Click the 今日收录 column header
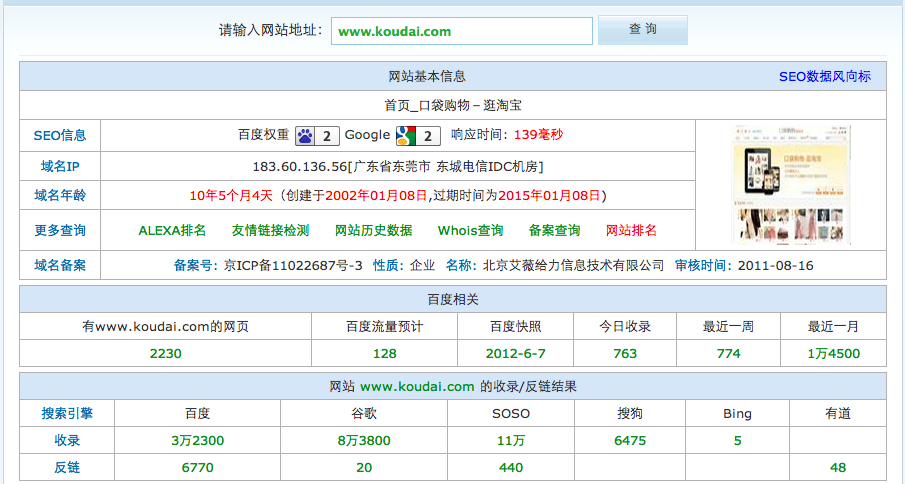Screen dimensions: 905x484 click(625, 327)
